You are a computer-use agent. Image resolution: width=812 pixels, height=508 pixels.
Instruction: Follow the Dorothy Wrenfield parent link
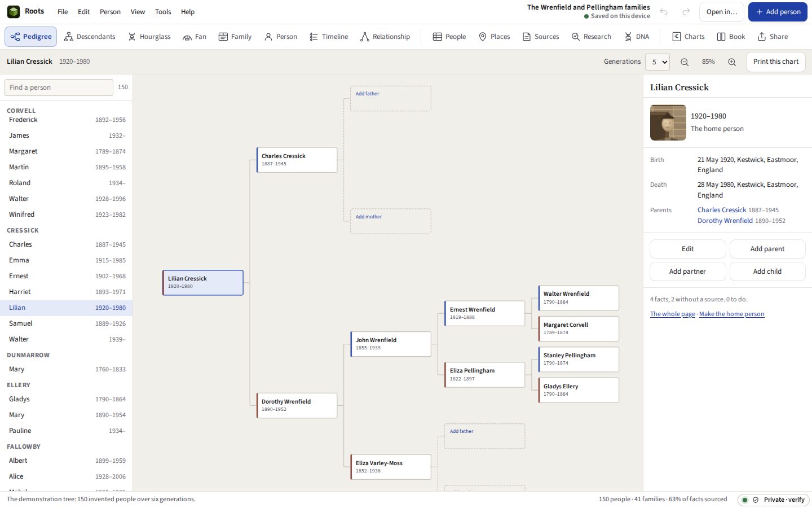tap(725, 221)
